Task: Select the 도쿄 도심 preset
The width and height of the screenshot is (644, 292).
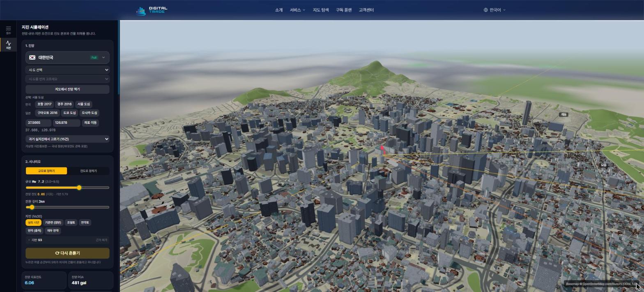Action: [x=69, y=113]
